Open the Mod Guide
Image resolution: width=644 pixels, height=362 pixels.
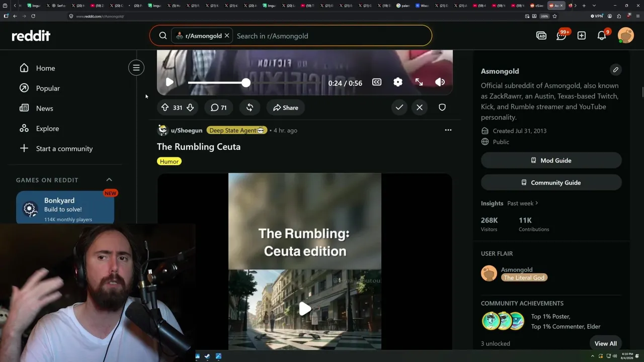point(551,160)
